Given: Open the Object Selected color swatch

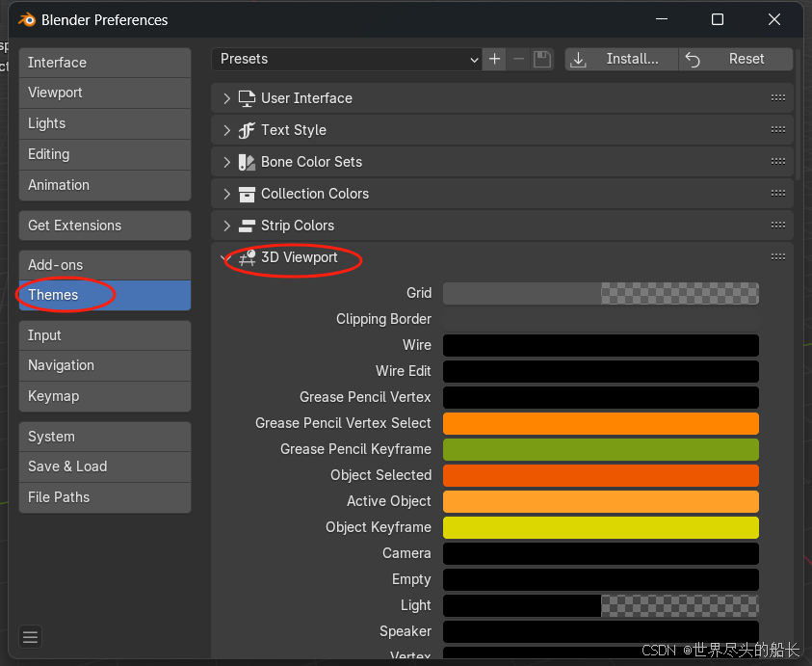Looking at the screenshot, I should (601, 475).
